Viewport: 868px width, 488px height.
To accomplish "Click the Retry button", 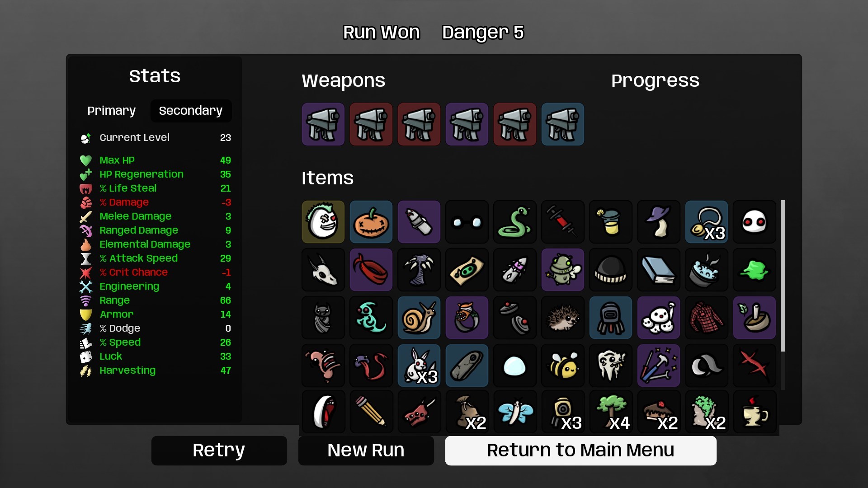I will [x=219, y=450].
